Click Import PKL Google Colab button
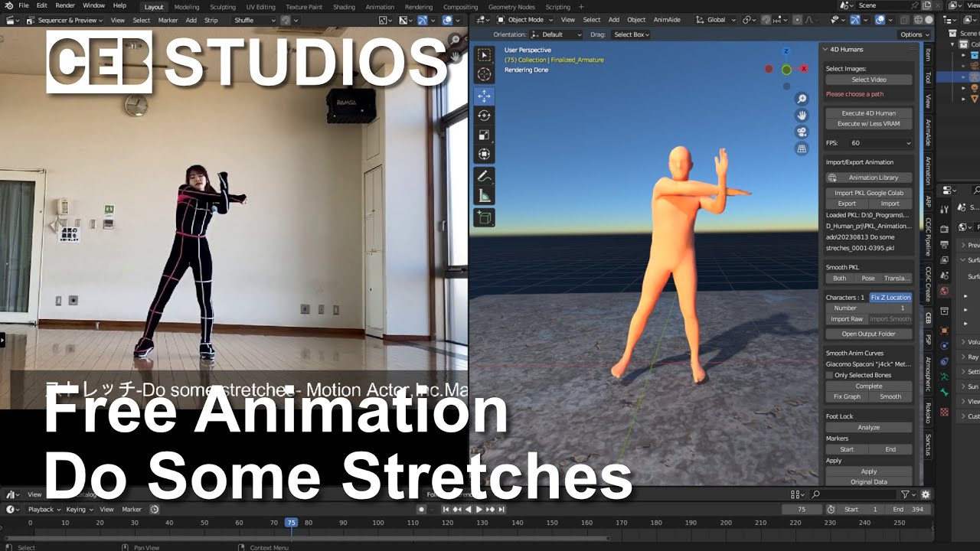This screenshot has width=980, height=551. point(869,193)
